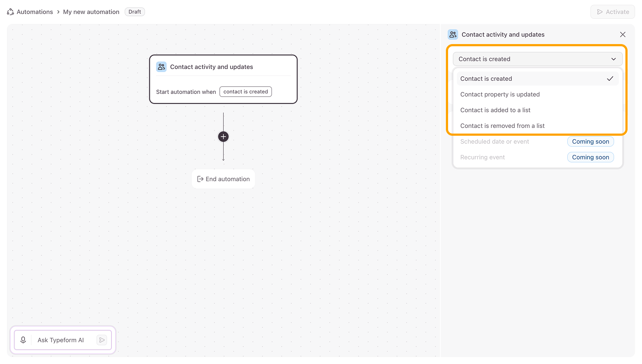Click the contacts icon in panel header

(453, 34)
